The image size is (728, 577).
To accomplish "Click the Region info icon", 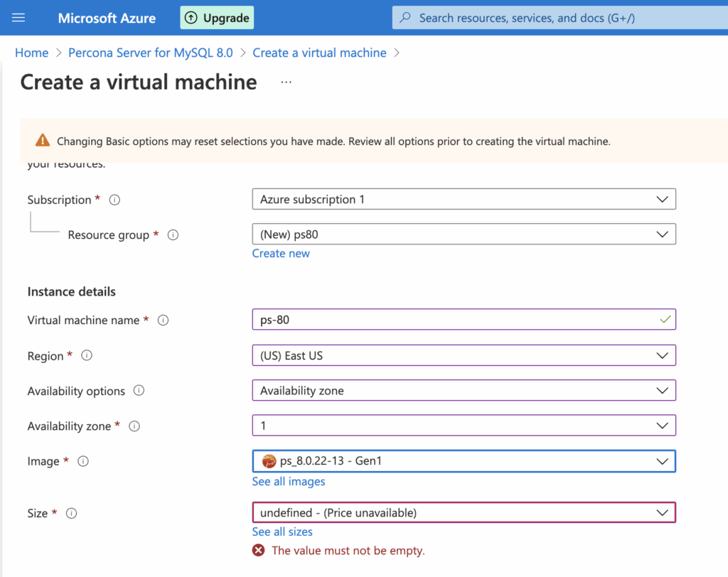I will 86,355.
